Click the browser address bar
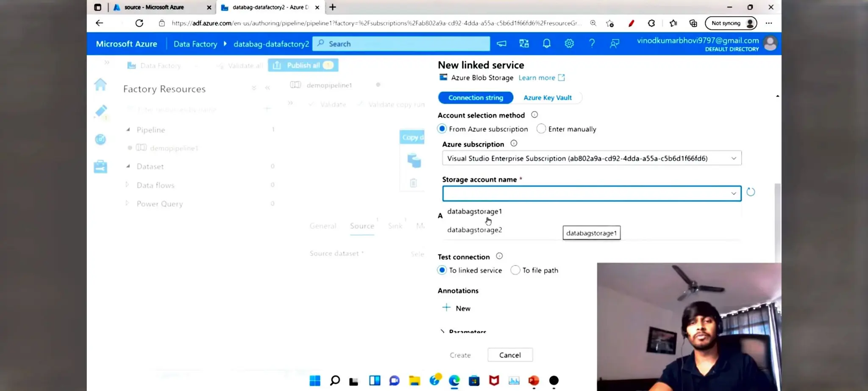Image resolution: width=868 pixels, height=391 pixels. 377,23
